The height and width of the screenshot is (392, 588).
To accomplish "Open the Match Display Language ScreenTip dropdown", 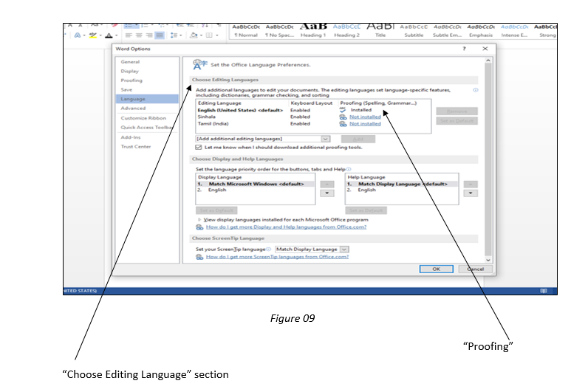I will [x=312, y=250].
